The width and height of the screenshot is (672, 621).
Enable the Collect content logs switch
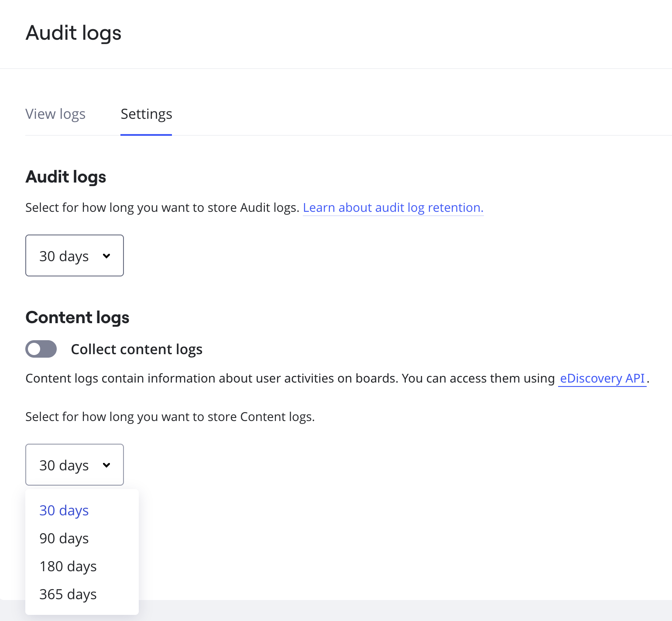pyautogui.click(x=41, y=349)
